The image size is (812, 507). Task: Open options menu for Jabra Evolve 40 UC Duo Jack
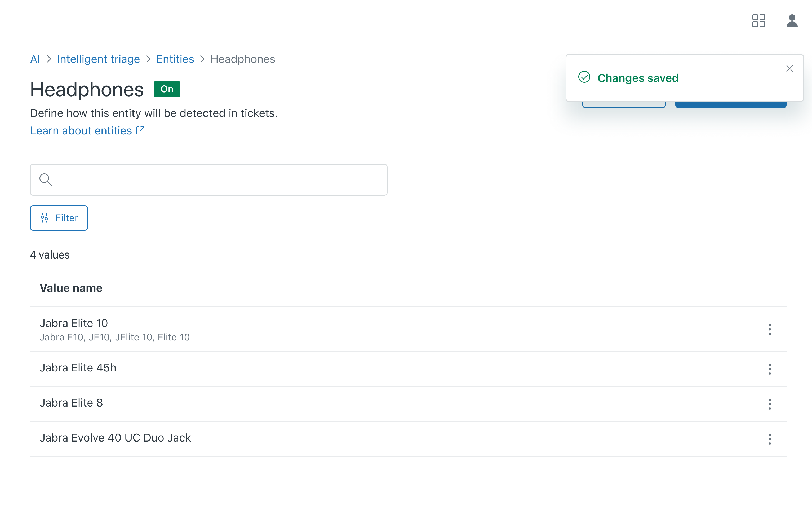coord(770,439)
